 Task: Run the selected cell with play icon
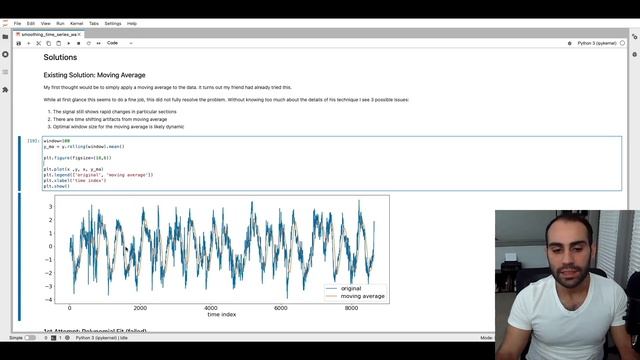coord(69,43)
